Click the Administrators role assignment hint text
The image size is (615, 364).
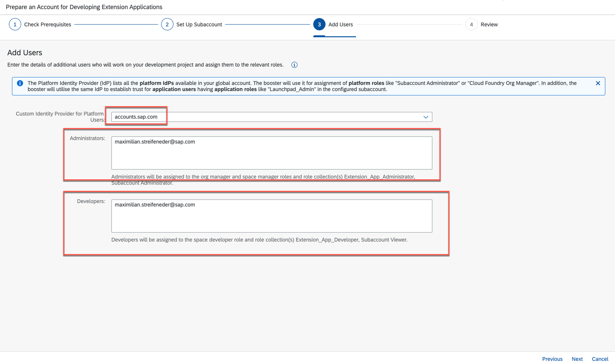(x=263, y=180)
